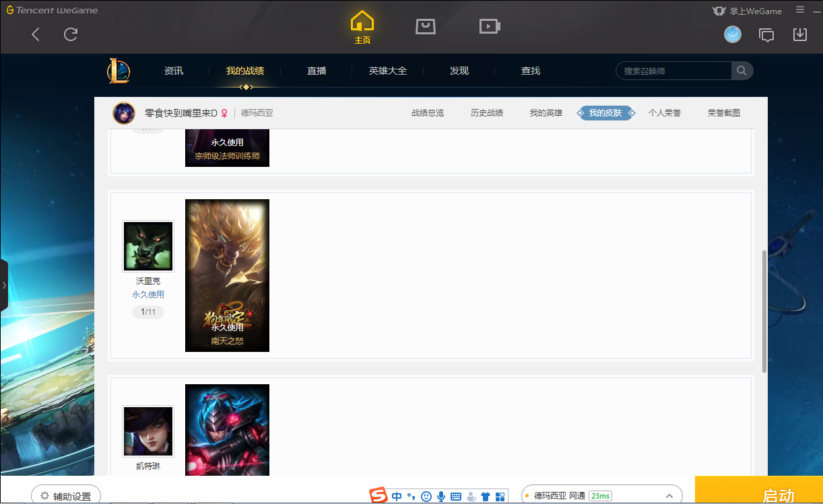Open the 荣誉截图 sub-tab

click(x=724, y=113)
